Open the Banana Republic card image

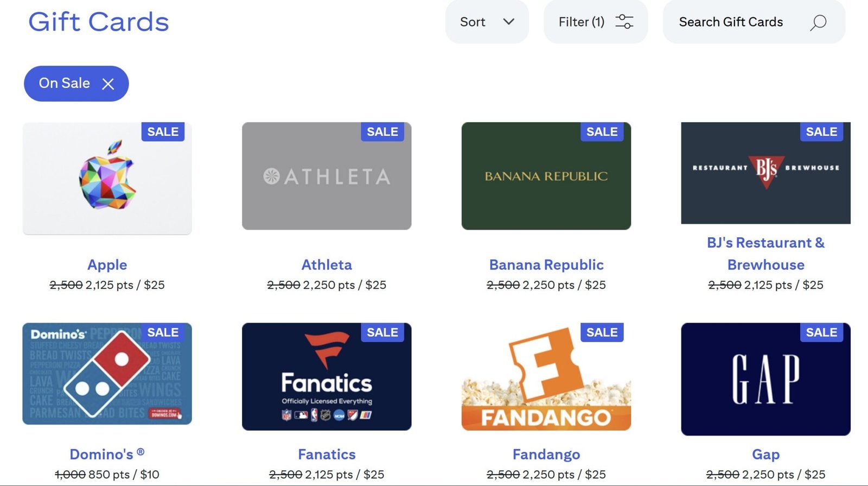click(x=546, y=176)
